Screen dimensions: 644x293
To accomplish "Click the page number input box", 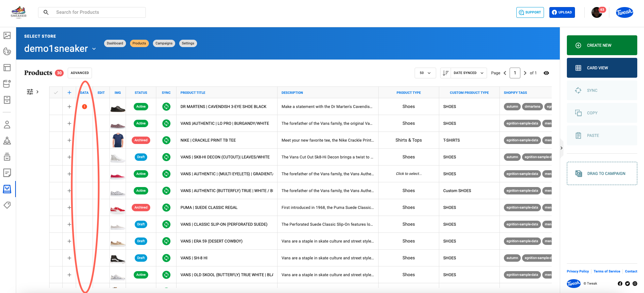I will (515, 73).
